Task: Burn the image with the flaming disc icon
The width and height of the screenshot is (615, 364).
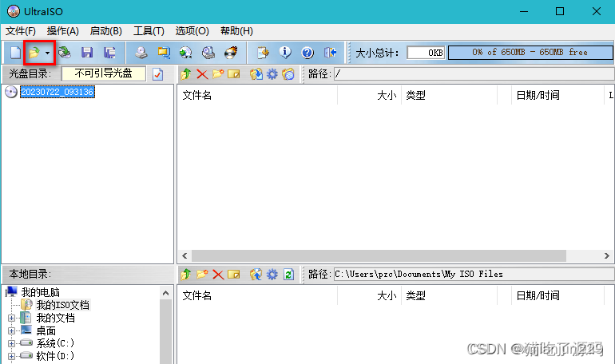Action: tap(231, 53)
